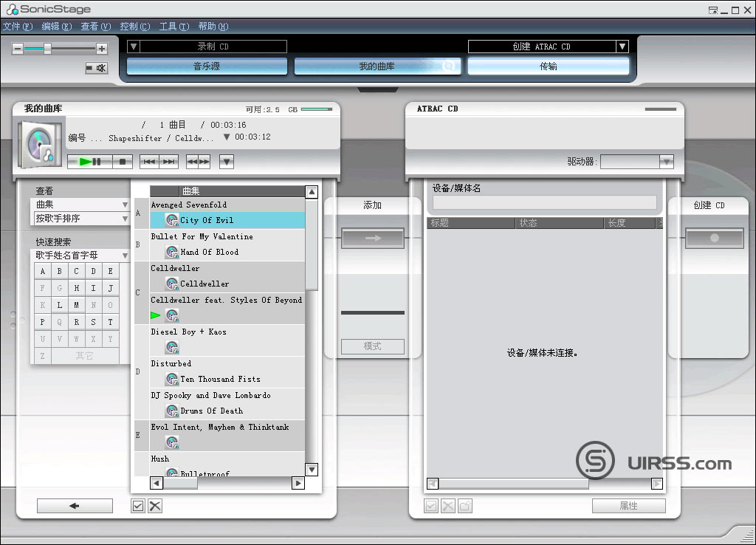Click the library album art thumbnail
Viewport: 756px width, 545px height.
point(40,145)
